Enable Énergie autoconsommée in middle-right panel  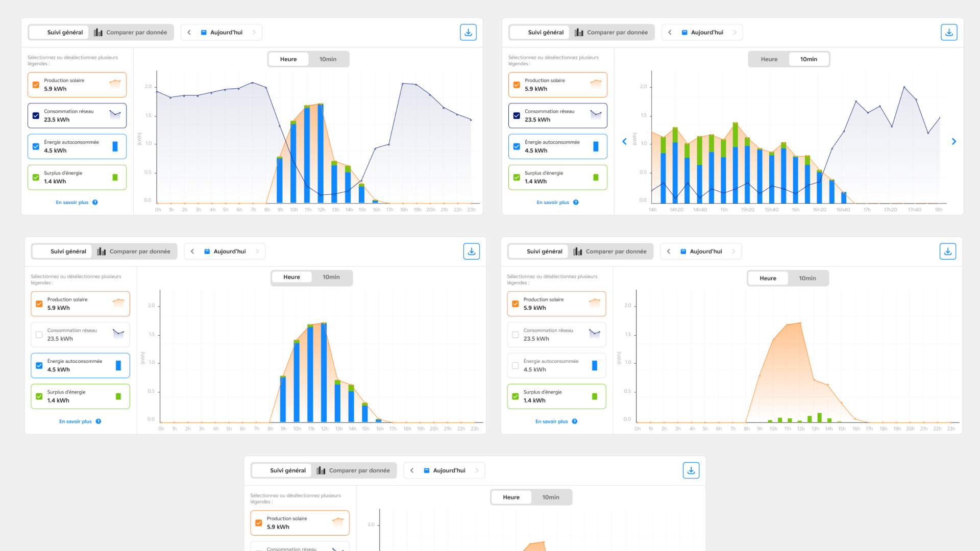tap(516, 365)
